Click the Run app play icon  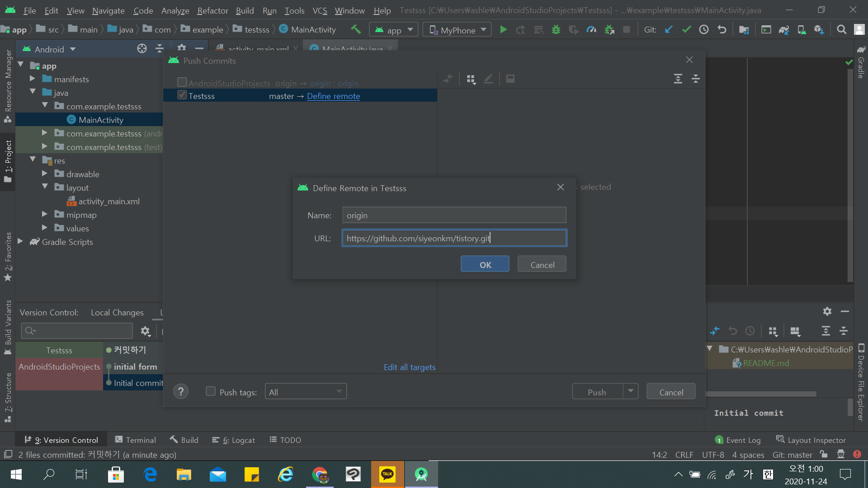503,30
